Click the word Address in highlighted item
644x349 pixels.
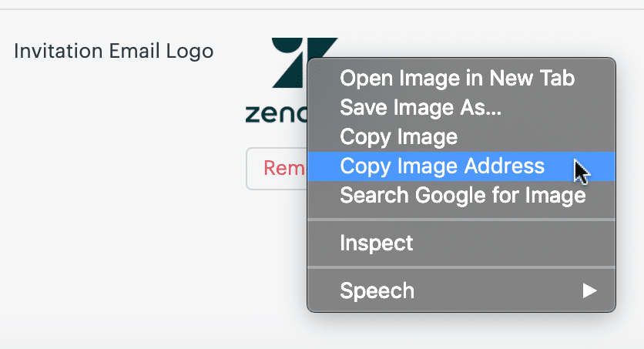pos(505,166)
